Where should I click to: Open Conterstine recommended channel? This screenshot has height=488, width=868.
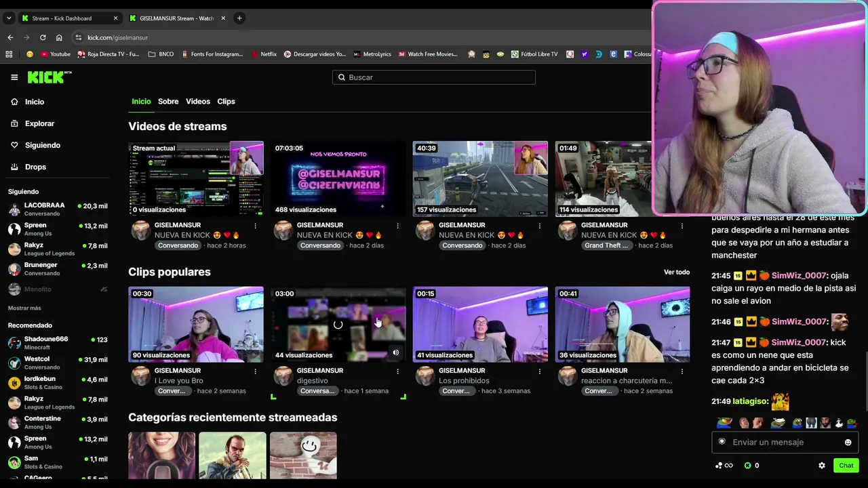click(58, 422)
